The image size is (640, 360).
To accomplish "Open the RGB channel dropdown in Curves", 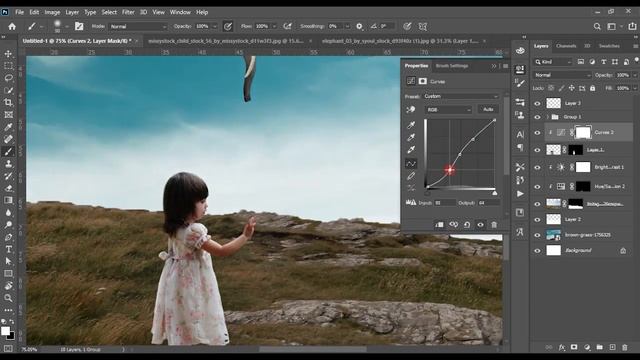I will (449, 109).
